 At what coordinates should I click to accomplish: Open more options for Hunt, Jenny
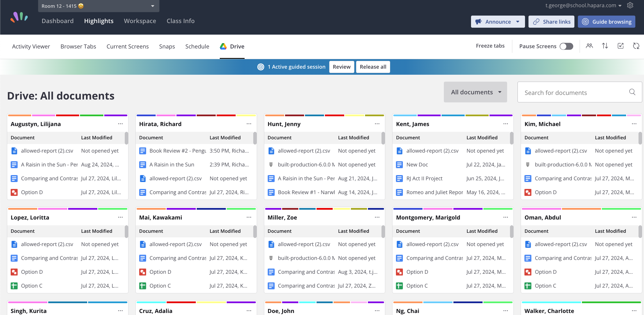click(x=377, y=124)
